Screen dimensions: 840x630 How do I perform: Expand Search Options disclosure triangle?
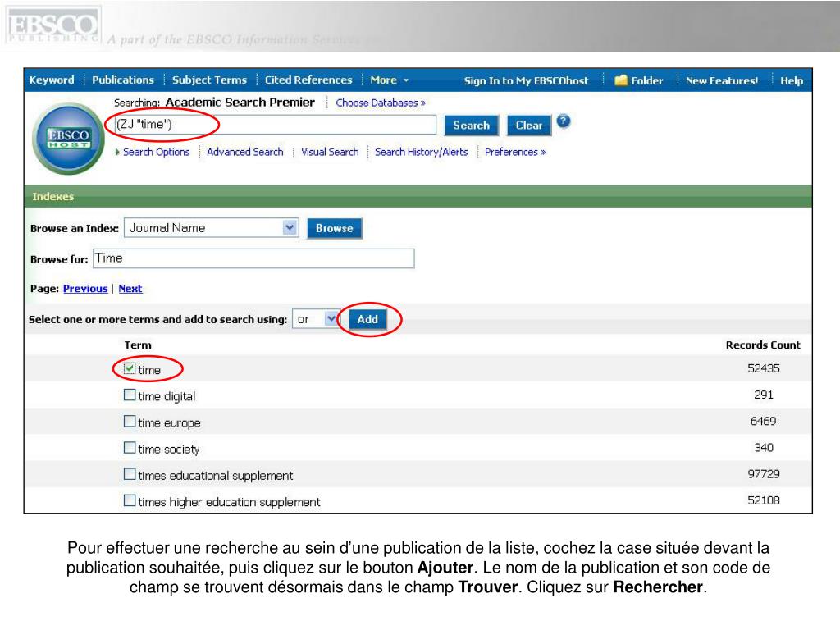117,152
